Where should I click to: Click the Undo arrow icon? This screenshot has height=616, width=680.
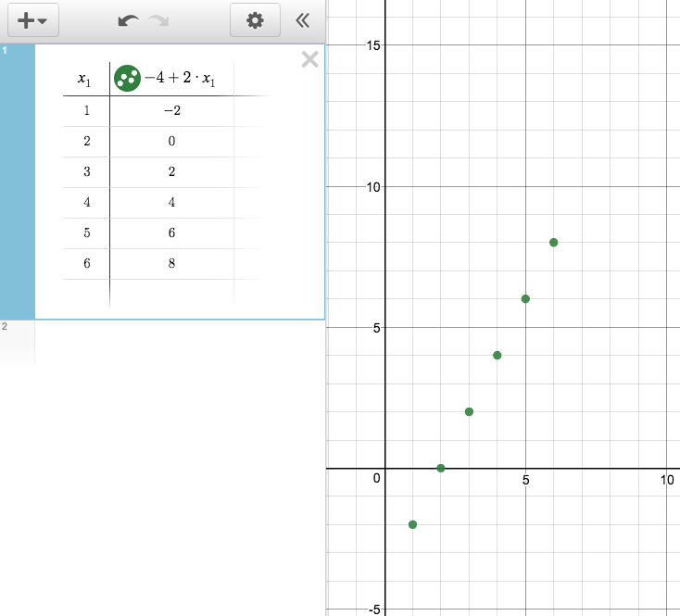coord(129,20)
